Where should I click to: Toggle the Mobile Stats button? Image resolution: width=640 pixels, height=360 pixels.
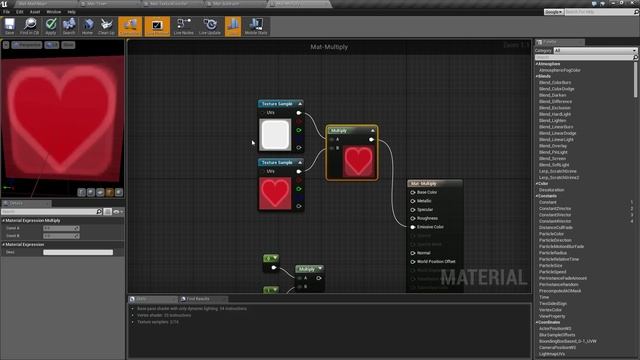click(256, 26)
